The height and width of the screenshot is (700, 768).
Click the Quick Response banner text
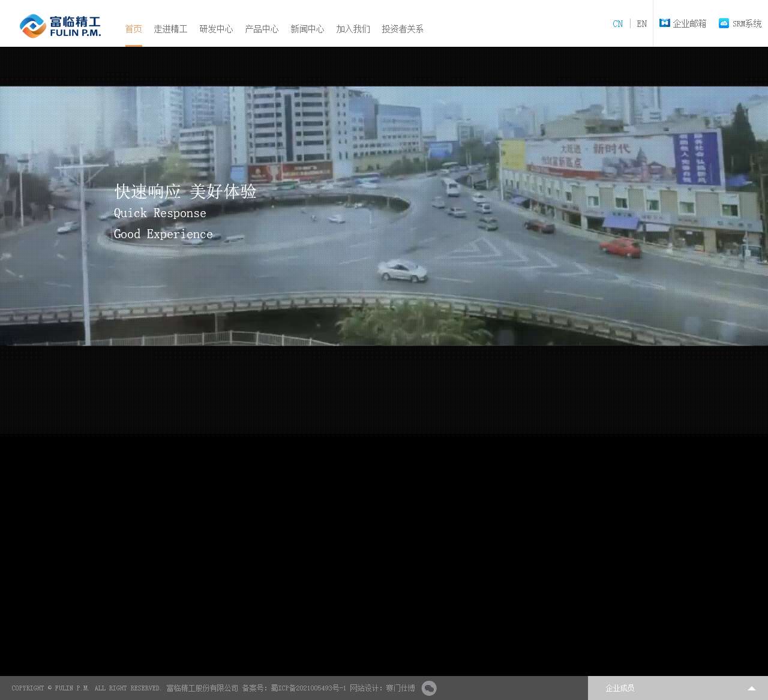160,213
